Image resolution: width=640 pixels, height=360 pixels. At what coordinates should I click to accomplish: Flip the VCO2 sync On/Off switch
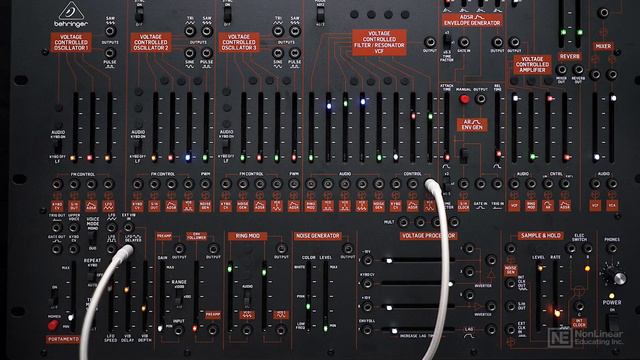tap(139, 15)
